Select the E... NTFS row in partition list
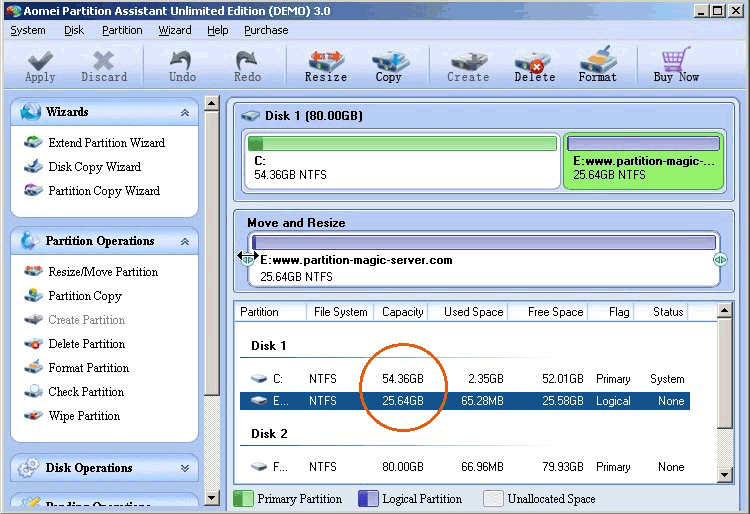Screen dimensions: 750x514 click(x=464, y=401)
